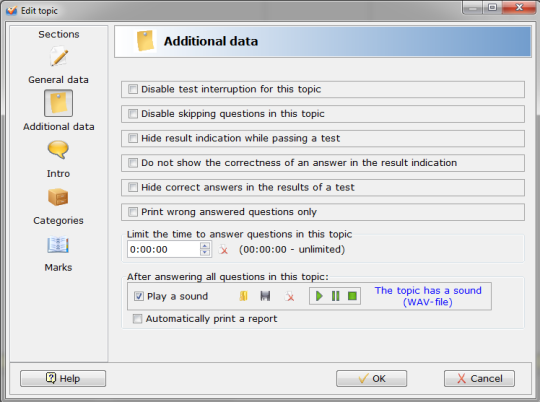Image resolution: width=540 pixels, height=402 pixels.
Task: Pause the topic sound playback
Action: 335,296
